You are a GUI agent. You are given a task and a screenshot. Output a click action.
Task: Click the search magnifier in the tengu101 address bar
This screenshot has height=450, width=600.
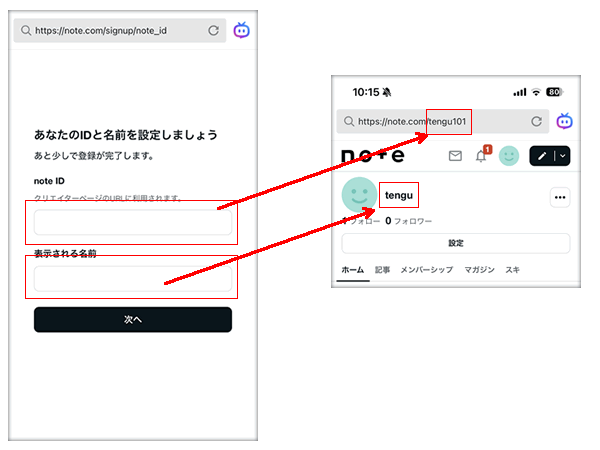click(x=348, y=122)
